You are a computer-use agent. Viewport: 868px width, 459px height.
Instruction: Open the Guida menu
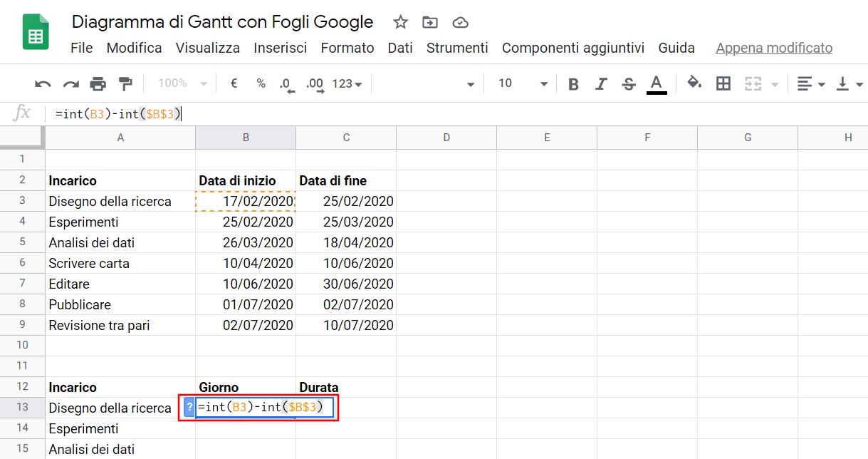click(x=676, y=48)
